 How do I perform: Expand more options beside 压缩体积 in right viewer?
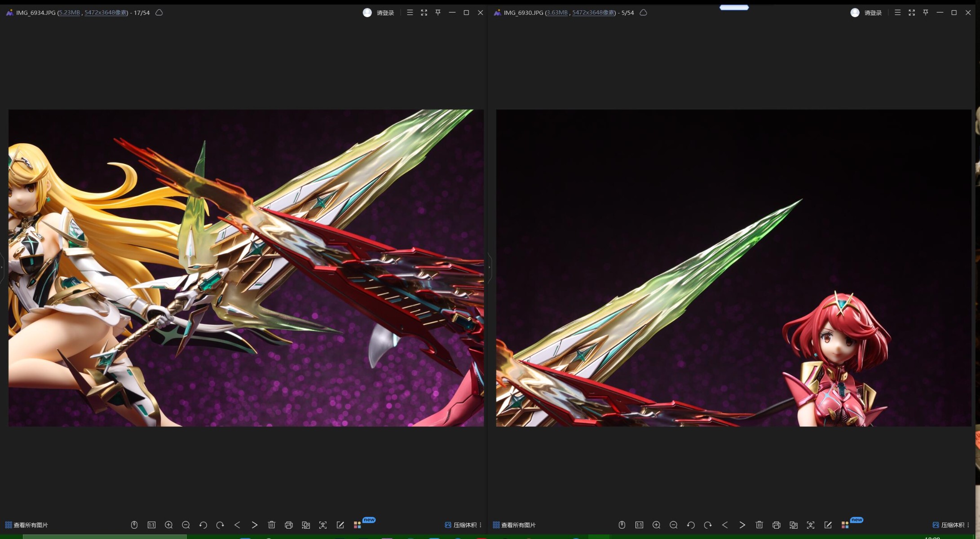(968, 525)
